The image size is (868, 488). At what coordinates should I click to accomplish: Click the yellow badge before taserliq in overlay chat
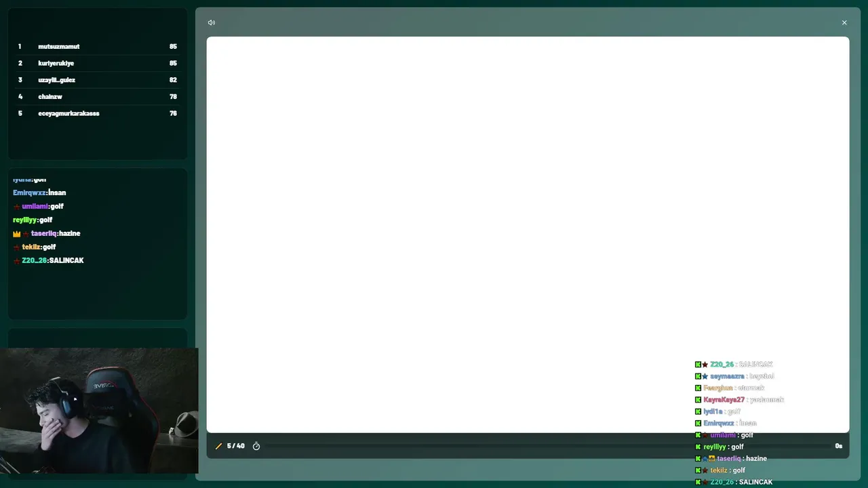tap(712, 459)
